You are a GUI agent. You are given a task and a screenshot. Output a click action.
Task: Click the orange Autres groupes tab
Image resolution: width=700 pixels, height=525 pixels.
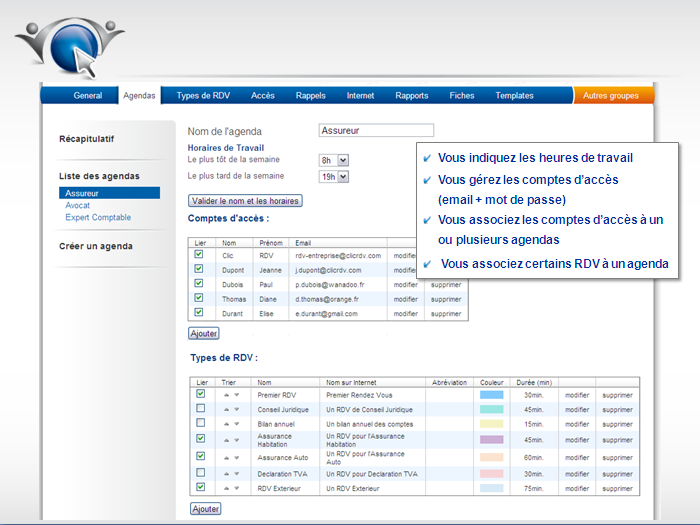(x=613, y=96)
